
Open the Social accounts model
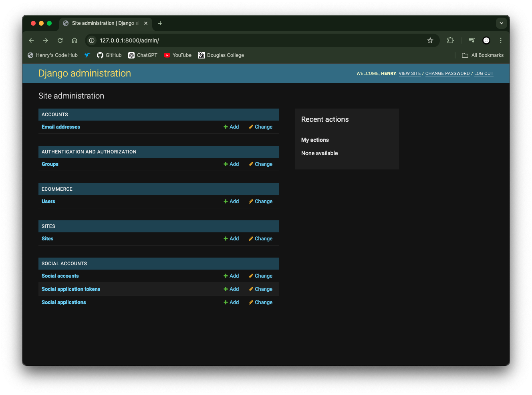[x=60, y=276]
